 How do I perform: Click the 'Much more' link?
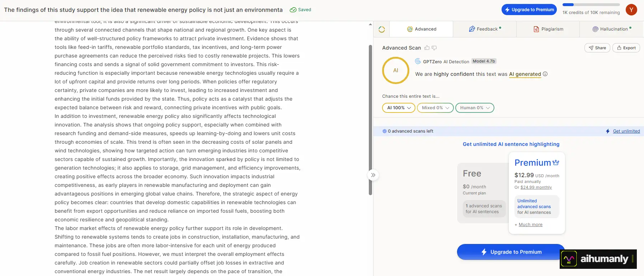(531, 225)
